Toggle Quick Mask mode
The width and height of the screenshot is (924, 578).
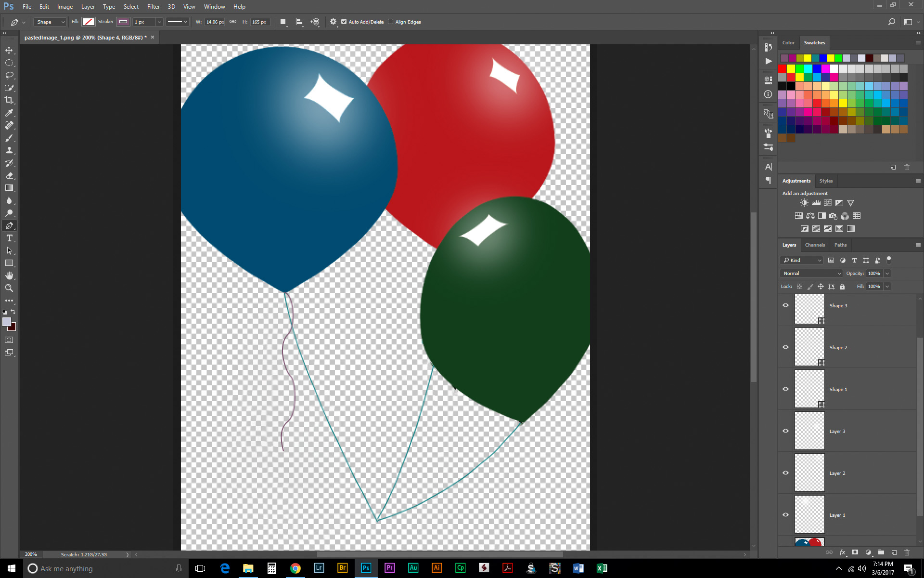9,340
